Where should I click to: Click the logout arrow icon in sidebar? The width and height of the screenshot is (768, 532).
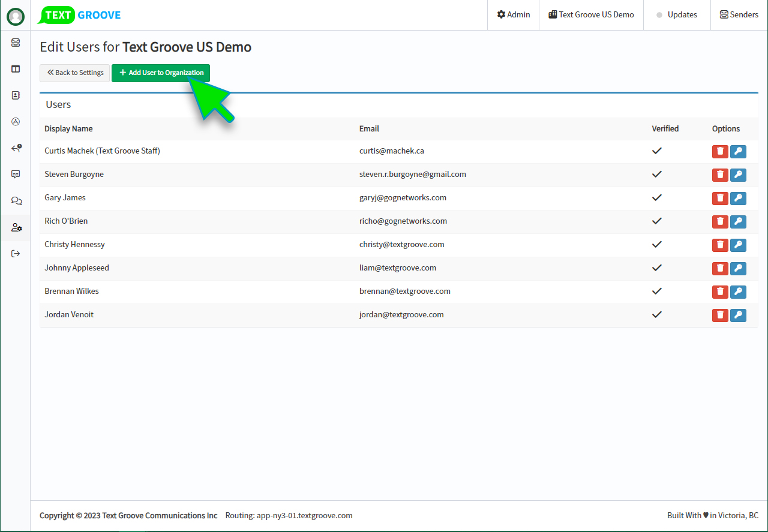click(16, 254)
